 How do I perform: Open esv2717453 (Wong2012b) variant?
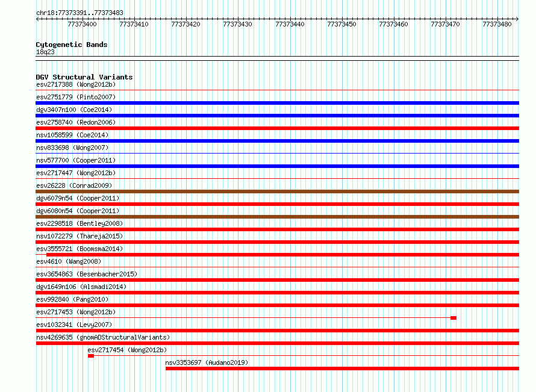pos(76,312)
